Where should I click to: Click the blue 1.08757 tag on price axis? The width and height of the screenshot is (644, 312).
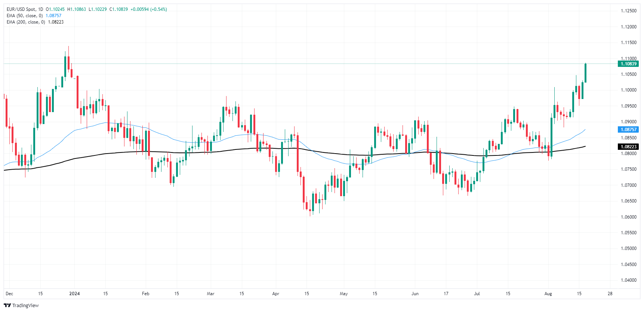(628, 130)
